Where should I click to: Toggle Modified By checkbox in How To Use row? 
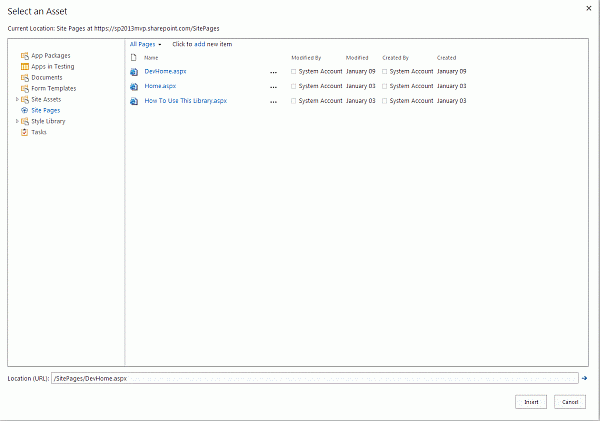click(293, 101)
